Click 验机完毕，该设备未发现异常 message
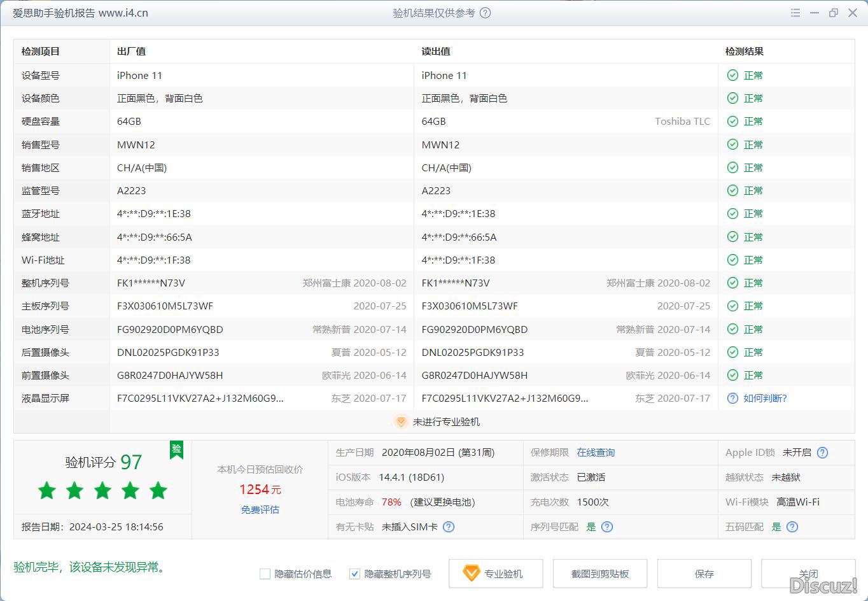Viewport: 868px width, 601px height. [x=92, y=567]
